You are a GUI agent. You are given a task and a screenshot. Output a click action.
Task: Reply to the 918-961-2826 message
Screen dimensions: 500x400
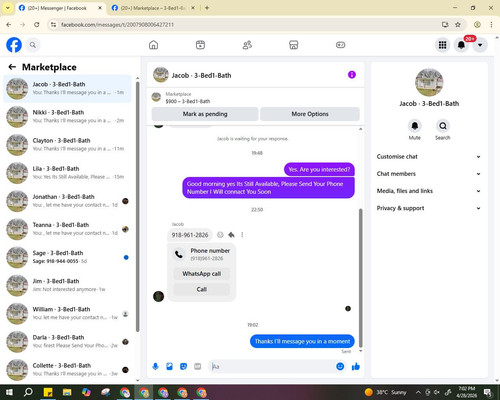[x=231, y=235]
